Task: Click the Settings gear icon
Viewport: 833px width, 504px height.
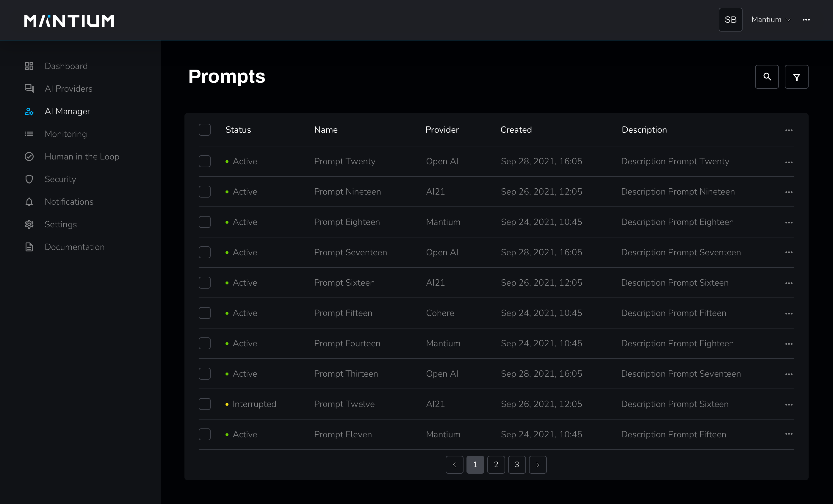Action: click(29, 224)
